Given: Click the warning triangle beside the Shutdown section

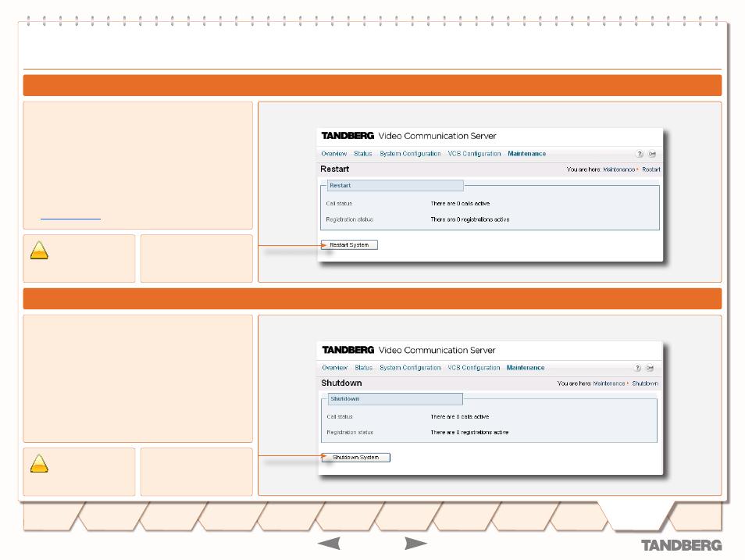Looking at the screenshot, I should [39, 463].
